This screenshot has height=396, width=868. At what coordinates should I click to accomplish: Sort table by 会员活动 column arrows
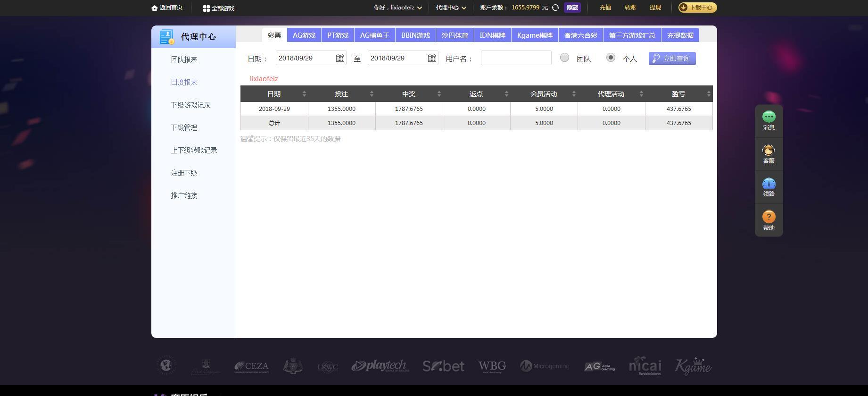(x=574, y=94)
